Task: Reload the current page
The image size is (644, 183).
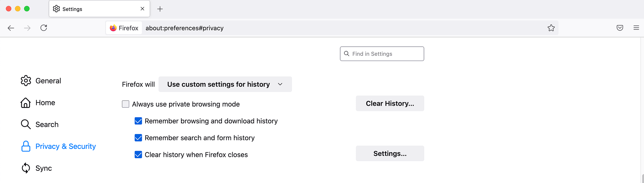Action: click(x=44, y=28)
